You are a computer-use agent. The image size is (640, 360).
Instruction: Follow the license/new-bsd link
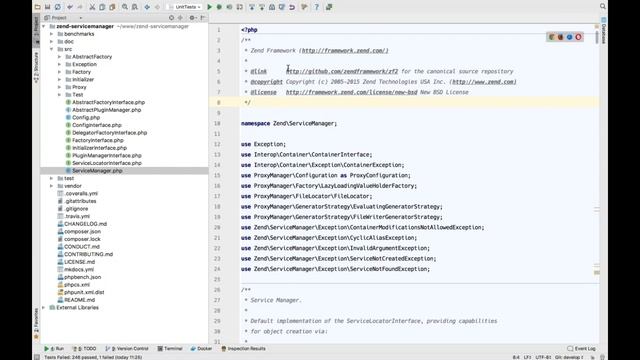pos(351,92)
